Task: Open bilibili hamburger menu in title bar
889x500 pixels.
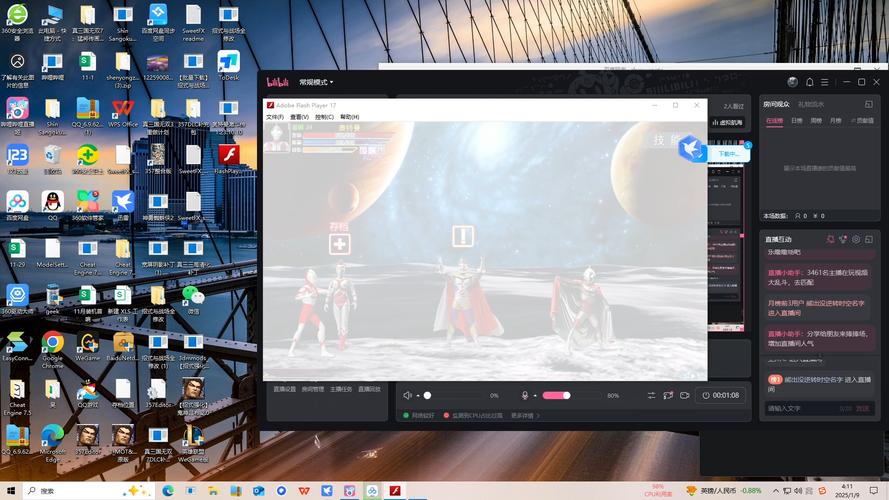Action: 824,82
